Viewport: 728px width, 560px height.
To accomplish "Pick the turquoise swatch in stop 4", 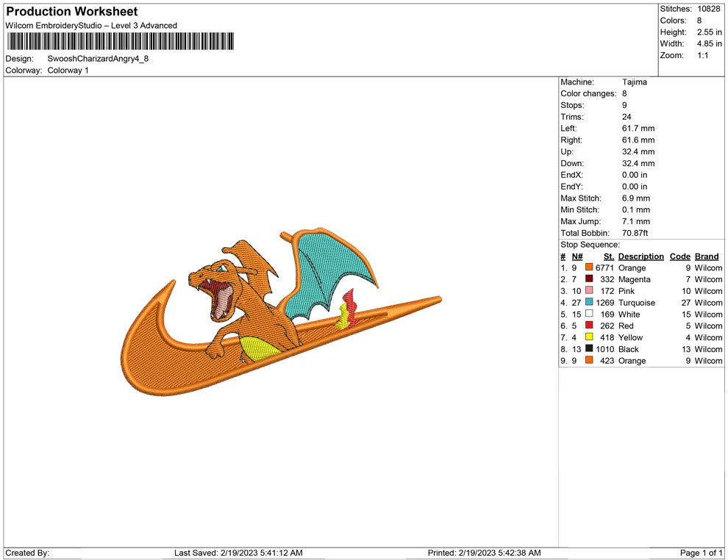I will click(x=589, y=303).
